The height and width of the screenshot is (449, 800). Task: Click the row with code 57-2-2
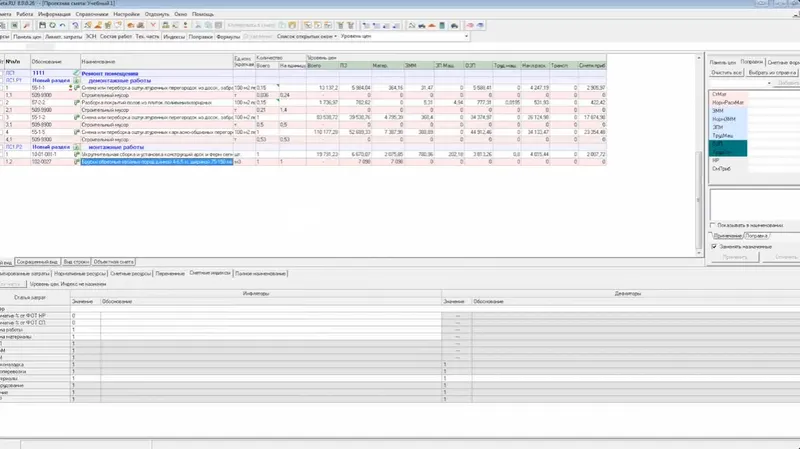point(303,103)
